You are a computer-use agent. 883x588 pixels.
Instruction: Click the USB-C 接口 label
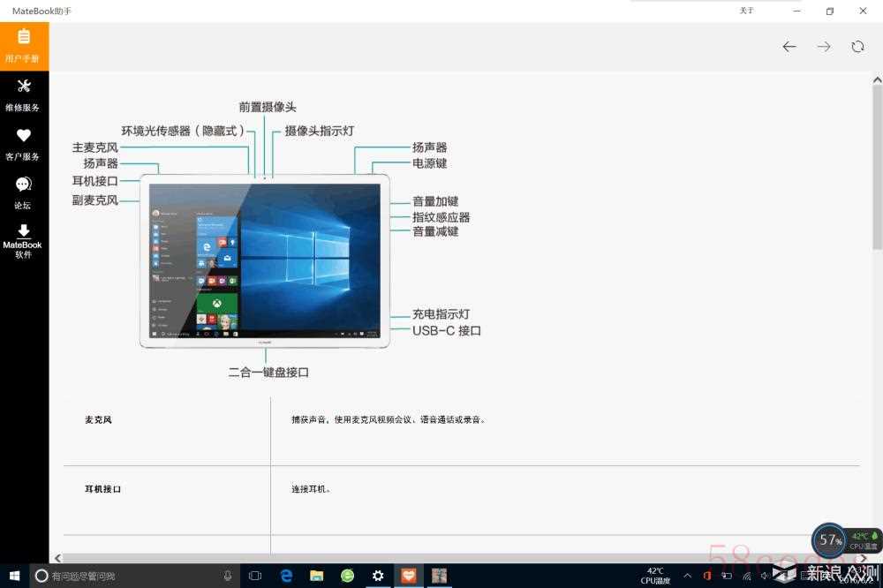point(447,330)
